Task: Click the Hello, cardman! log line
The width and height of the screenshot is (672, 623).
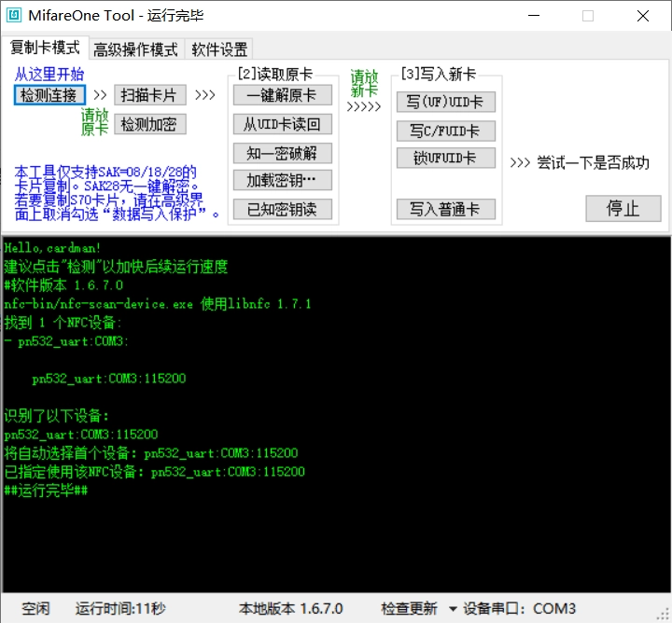Action: 52,248
